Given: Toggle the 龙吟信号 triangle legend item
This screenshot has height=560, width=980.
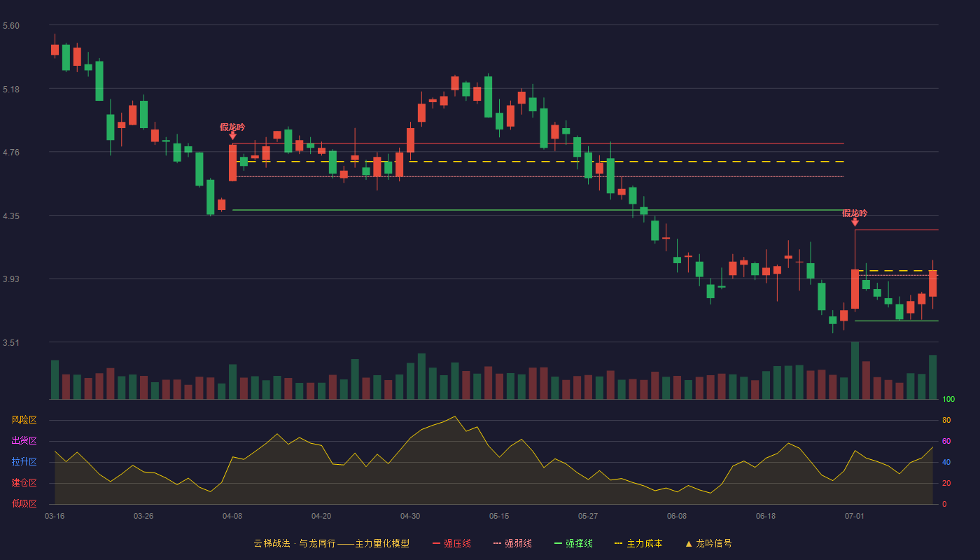Looking at the screenshot, I should pyautogui.click(x=708, y=543).
